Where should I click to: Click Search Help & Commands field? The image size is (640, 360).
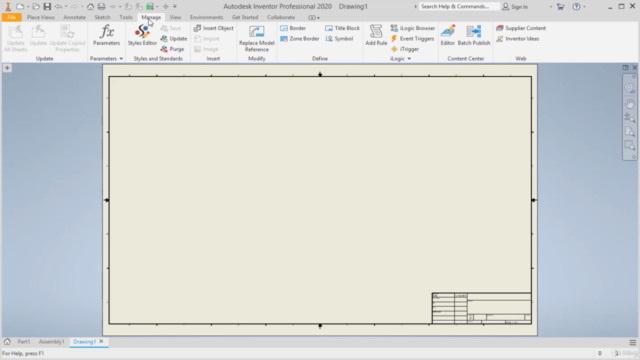click(x=459, y=7)
